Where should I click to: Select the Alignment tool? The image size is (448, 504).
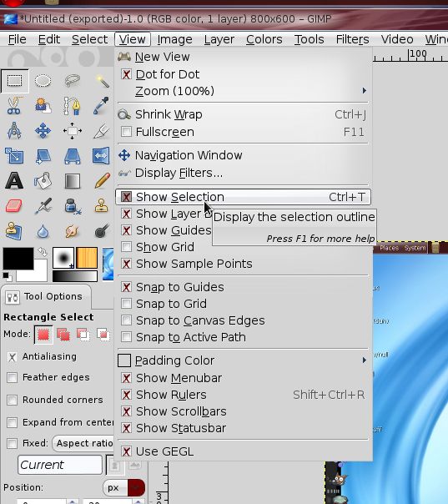click(x=72, y=131)
